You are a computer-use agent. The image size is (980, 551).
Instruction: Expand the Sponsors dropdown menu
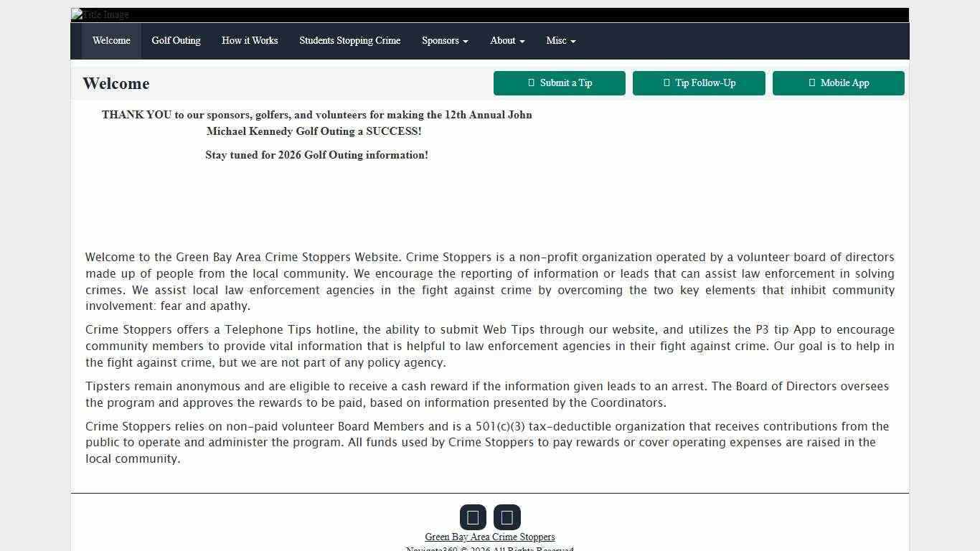(x=445, y=41)
